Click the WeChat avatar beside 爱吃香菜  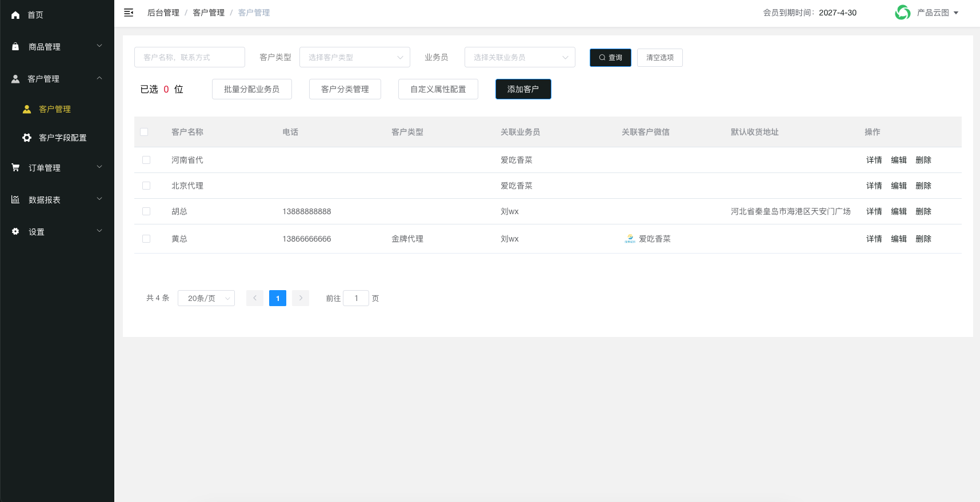630,239
